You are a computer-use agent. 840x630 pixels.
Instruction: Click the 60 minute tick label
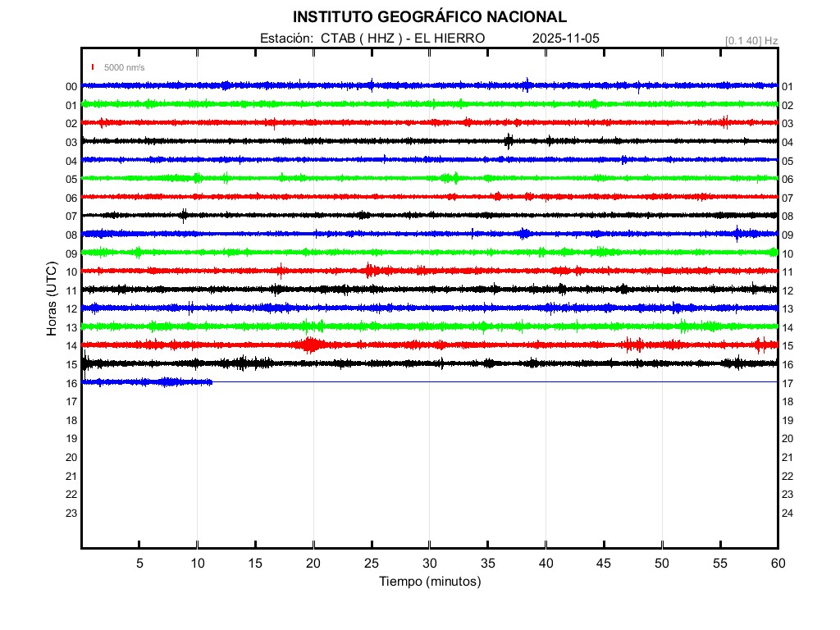(777, 563)
